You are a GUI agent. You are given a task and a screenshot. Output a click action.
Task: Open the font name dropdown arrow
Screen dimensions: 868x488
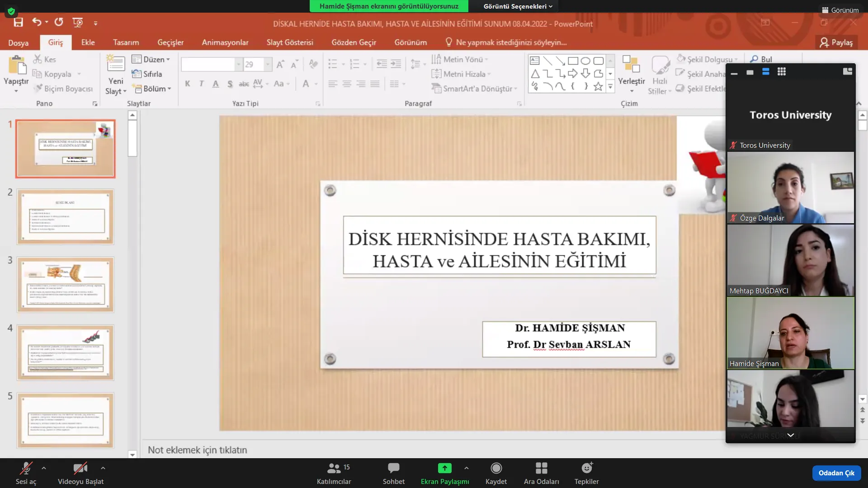(238, 64)
